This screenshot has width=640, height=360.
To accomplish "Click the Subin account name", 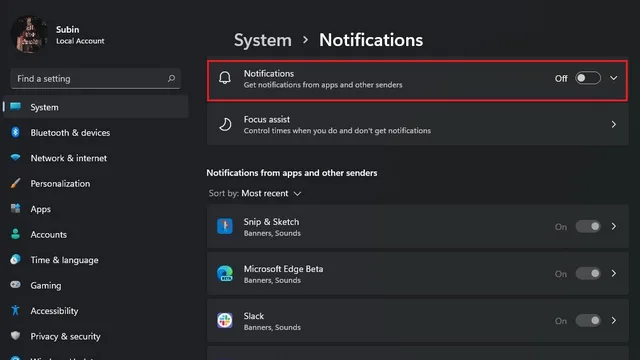I will tap(67, 29).
